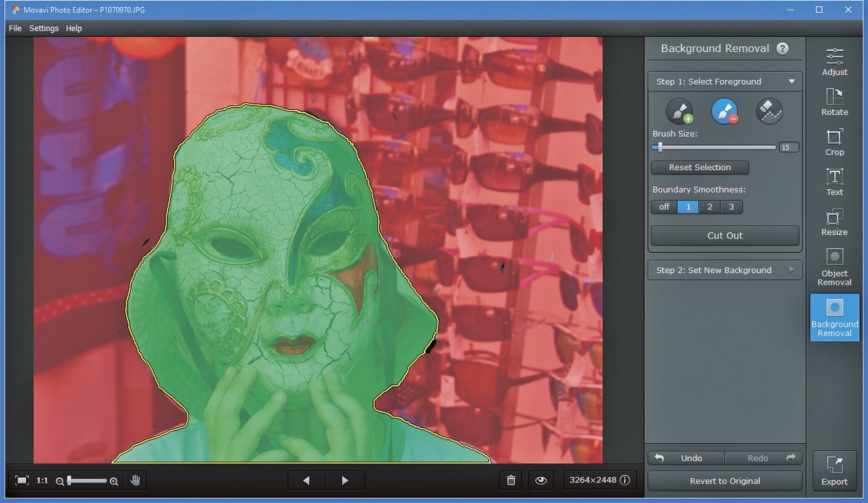Screen dimensions: 868x503
Task: Open Background Removal help question mark
Action: [x=783, y=48]
